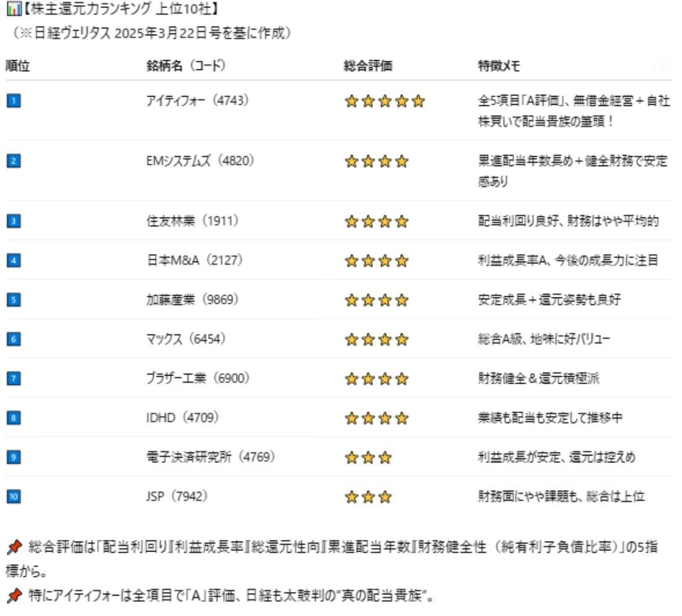Click the rank 3 number badge
Image resolution: width=682 pixels, height=616 pixels.
click(x=14, y=221)
